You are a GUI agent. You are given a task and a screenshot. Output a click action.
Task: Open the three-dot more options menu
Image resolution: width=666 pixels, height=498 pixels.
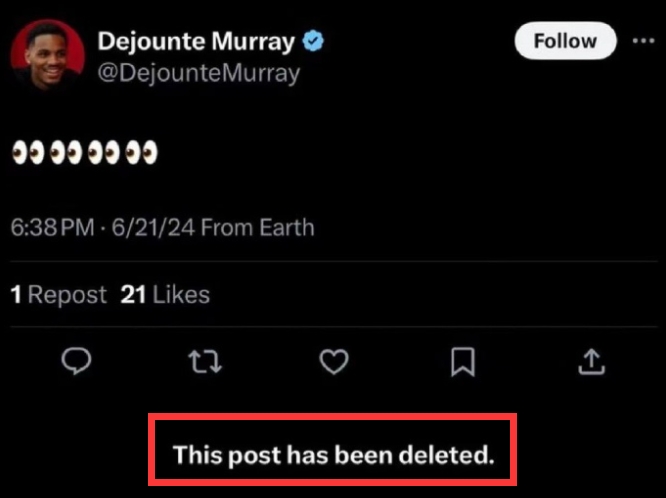(x=643, y=41)
